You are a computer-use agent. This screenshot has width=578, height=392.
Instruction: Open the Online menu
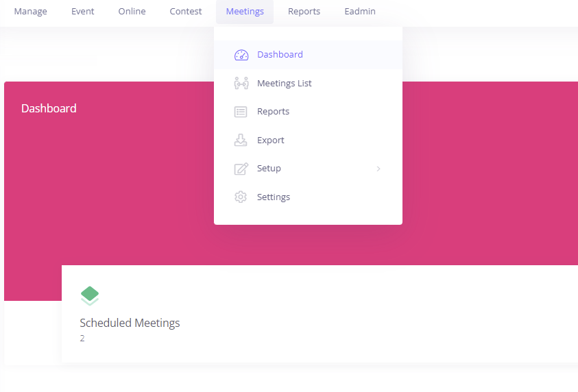click(132, 12)
